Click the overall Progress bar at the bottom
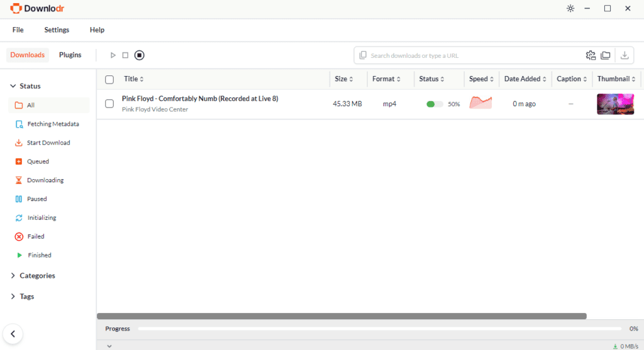This screenshot has width=644, height=350. pyautogui.click(x=379, y=329)
